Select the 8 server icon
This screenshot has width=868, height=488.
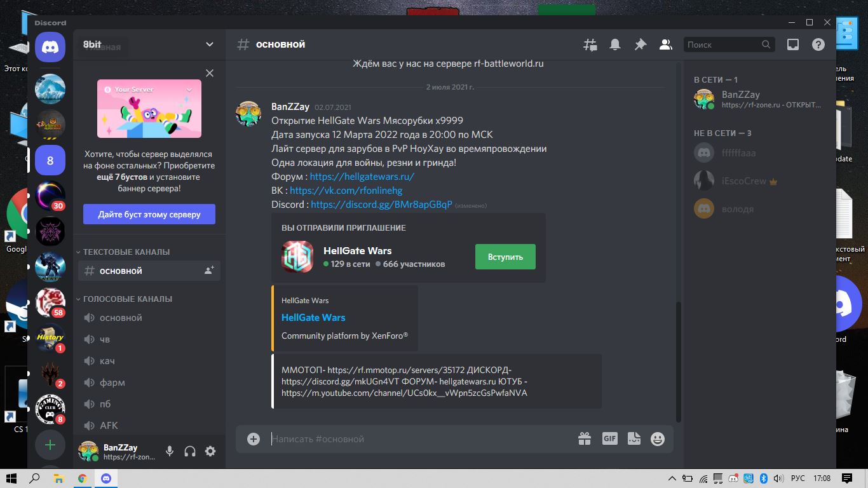(50, 161)
